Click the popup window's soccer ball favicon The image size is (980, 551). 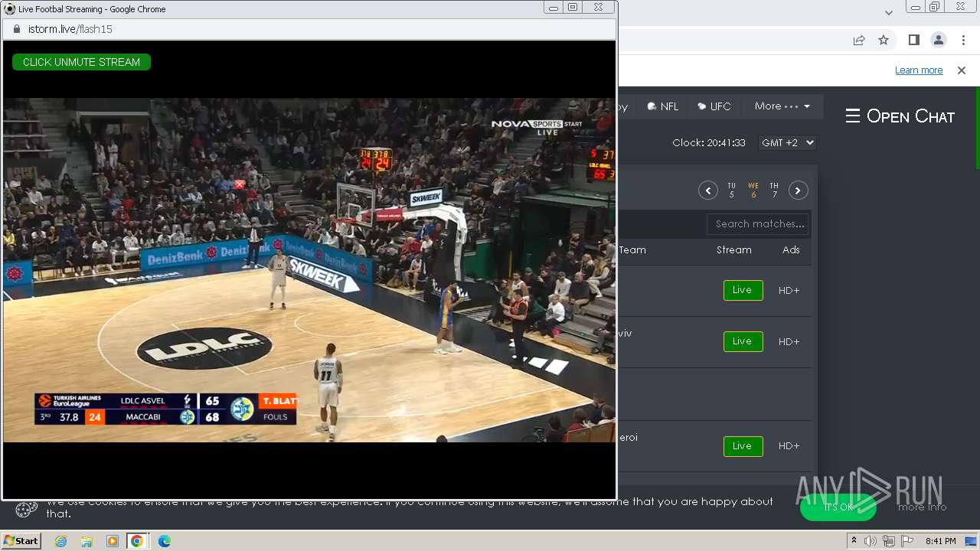click(x=10, y=8)
